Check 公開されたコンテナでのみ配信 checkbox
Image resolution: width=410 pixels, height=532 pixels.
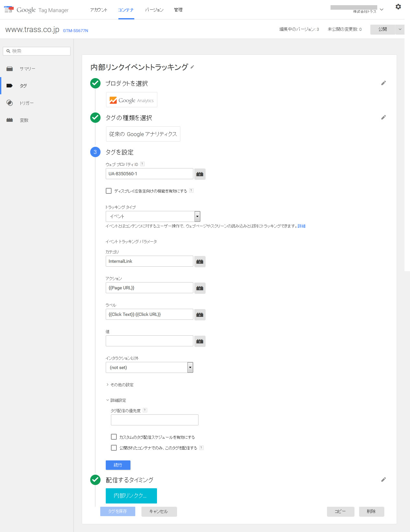pyautogui.click(x=114, y=448)
